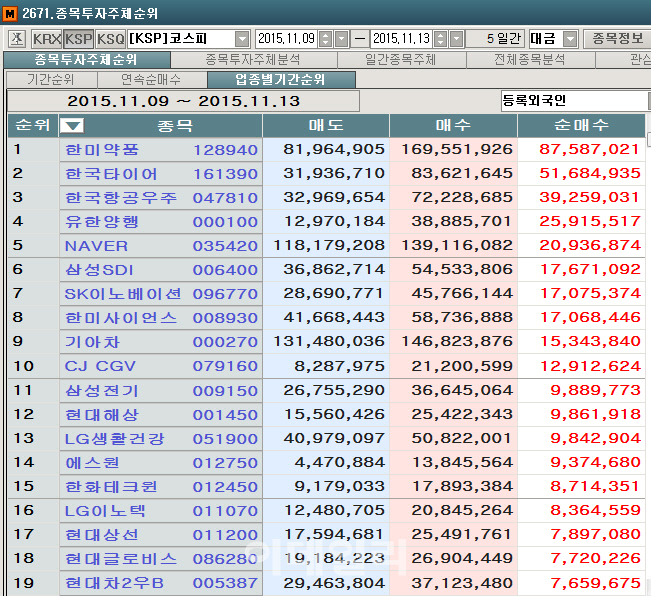
Task: Select stock NAVER 035420
Action: (161, 246)
